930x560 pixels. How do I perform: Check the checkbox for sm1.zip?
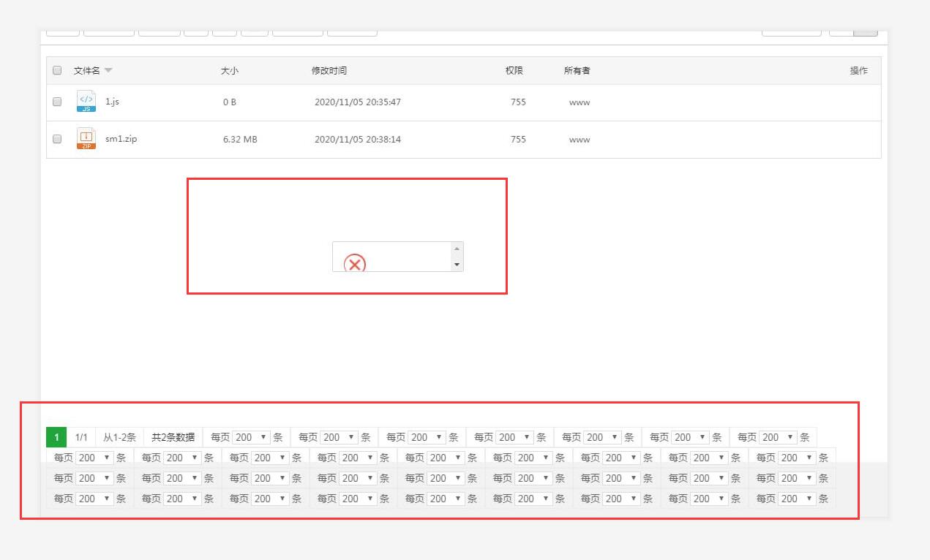(57, 139)
